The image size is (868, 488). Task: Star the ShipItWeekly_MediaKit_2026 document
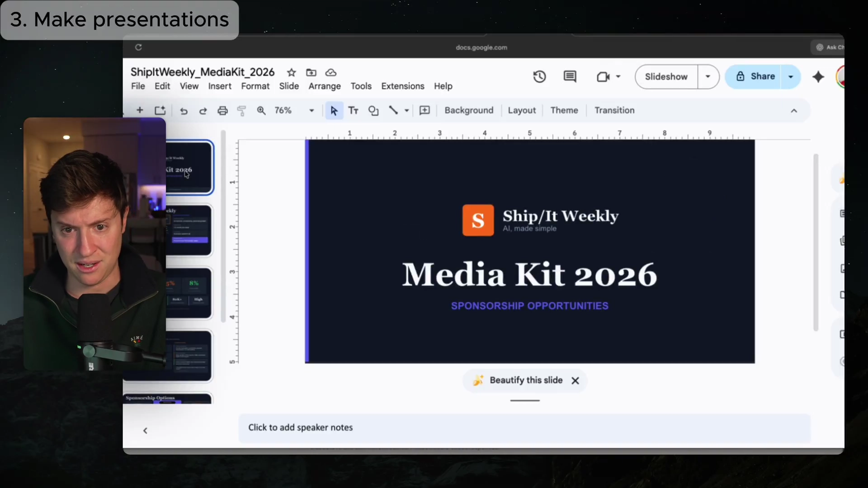point(292,72)
